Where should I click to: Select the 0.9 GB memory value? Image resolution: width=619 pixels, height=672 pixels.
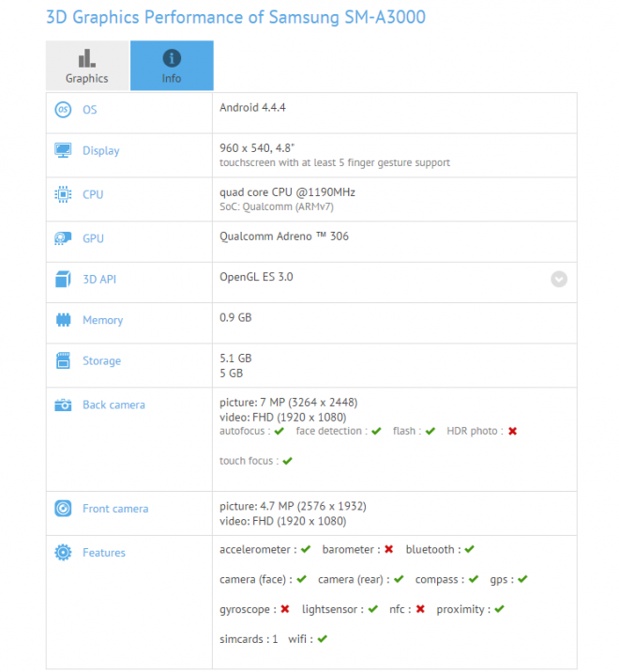coord(235,317)
